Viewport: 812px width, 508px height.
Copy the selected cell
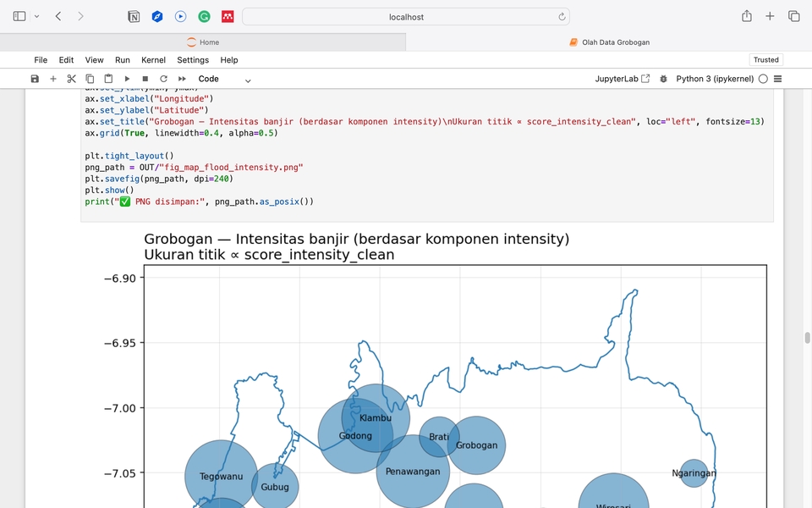pos(91,79)
